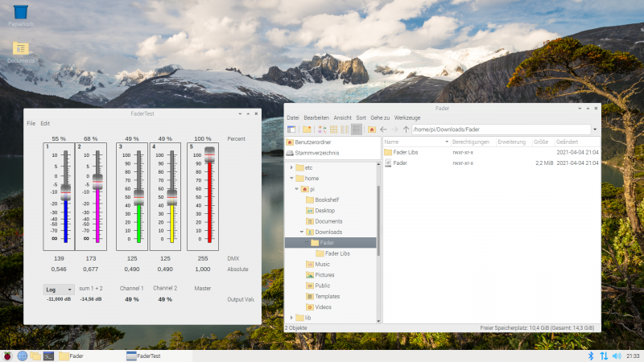Open the terminal from the taskbar
The width and height of the screenshot is (644, 362).
[x=48, y=356]
